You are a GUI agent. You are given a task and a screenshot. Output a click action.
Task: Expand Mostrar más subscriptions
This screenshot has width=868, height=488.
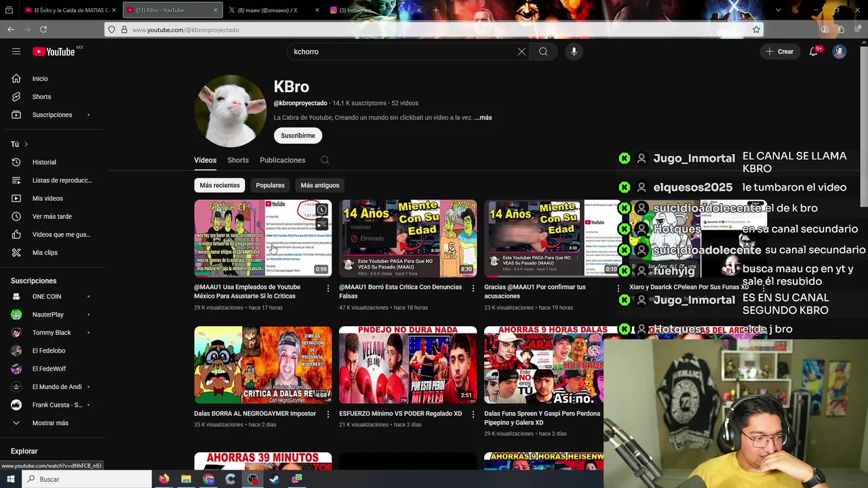point(52,423)
